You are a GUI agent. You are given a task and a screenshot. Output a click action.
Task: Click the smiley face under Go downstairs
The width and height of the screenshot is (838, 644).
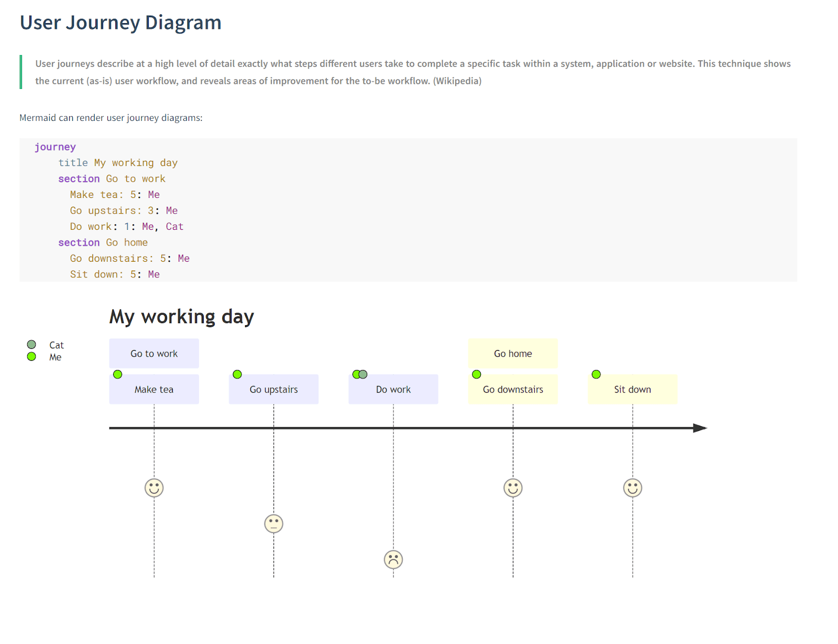[512, 487]
